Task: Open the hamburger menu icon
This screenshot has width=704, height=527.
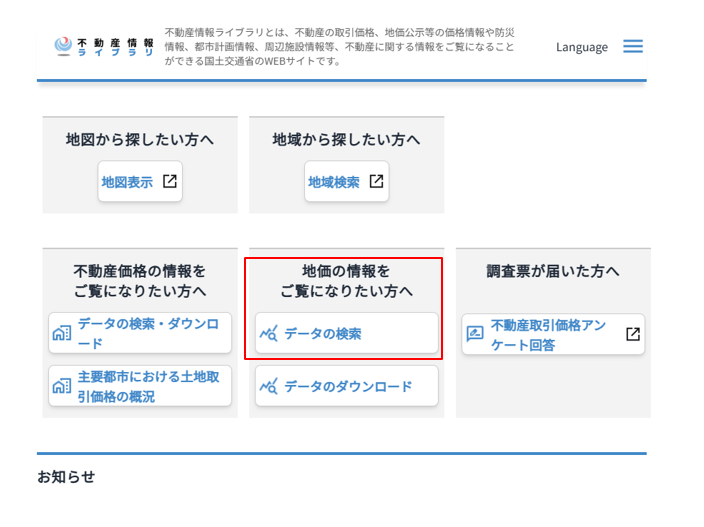Action: point(632,47)
